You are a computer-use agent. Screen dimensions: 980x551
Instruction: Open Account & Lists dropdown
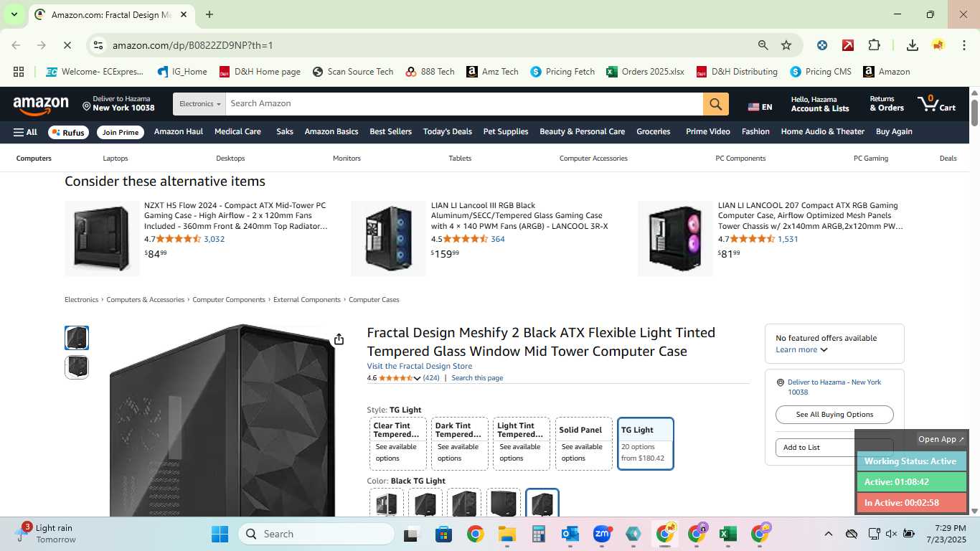tap(820, 104)
